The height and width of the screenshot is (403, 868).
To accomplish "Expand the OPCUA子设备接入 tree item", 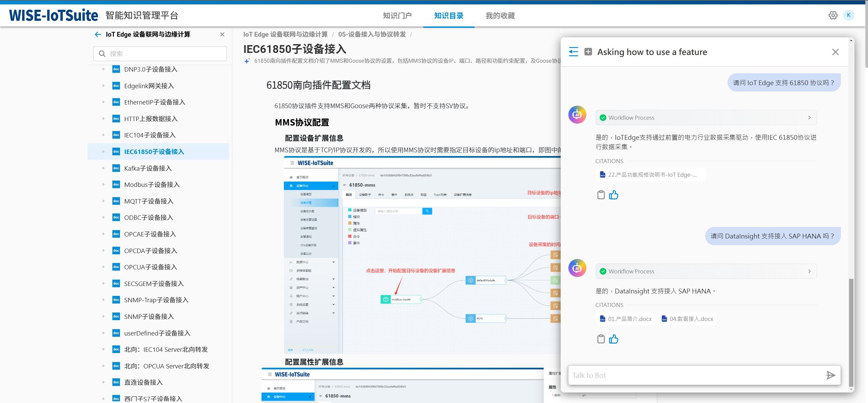I will [103, 267].
